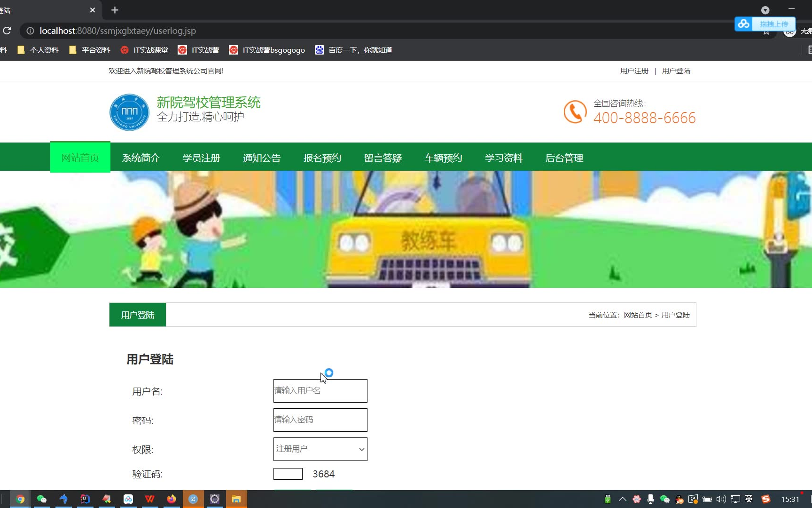Open 报名预约 in the navigation bar
Image resolution: width=812 pixels, height=508 pixels.
point(322,158)
